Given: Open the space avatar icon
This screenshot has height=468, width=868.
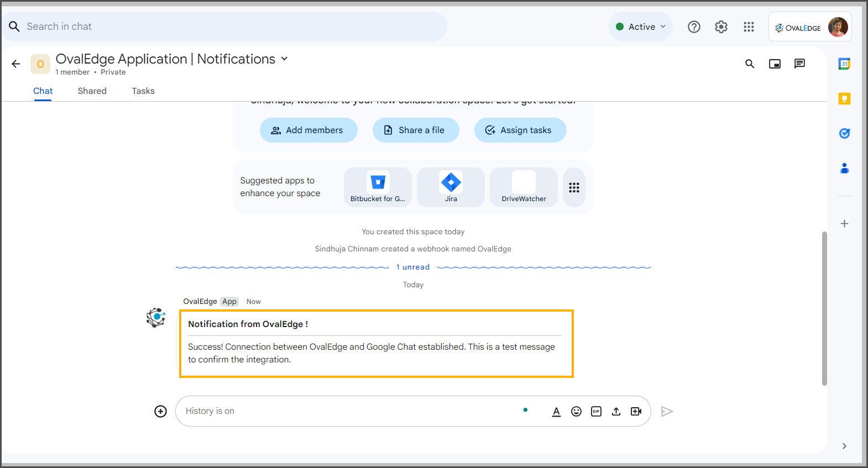Looking at the screenshot, I should [40, 64].
